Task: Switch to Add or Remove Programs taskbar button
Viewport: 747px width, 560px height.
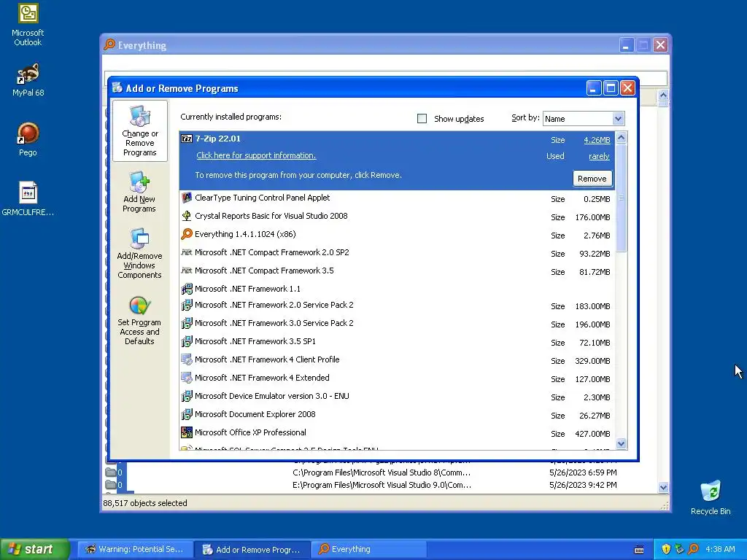Action: [x=252, y=550]
